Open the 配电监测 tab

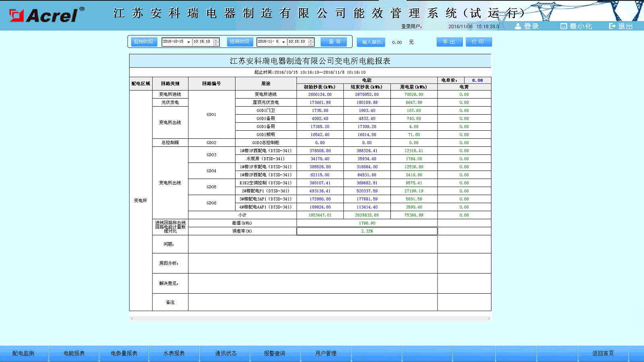point(23,353)
